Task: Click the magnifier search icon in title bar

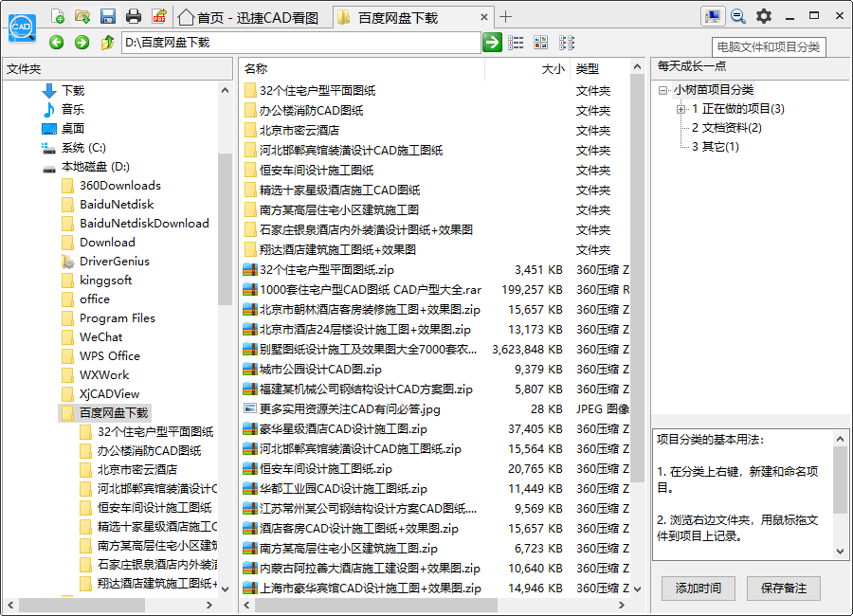Action: tap(738, 16)
